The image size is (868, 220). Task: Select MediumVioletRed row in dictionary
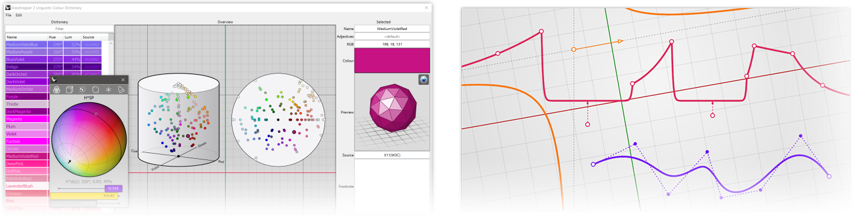[28, 156]
